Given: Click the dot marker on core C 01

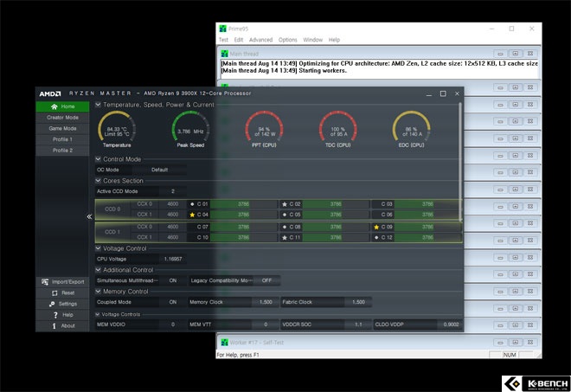Looking at the screenshot, I should tap(192, 204).
